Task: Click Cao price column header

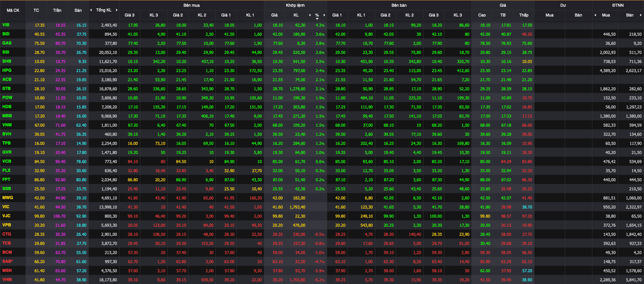Action: [x=482, y=15]
